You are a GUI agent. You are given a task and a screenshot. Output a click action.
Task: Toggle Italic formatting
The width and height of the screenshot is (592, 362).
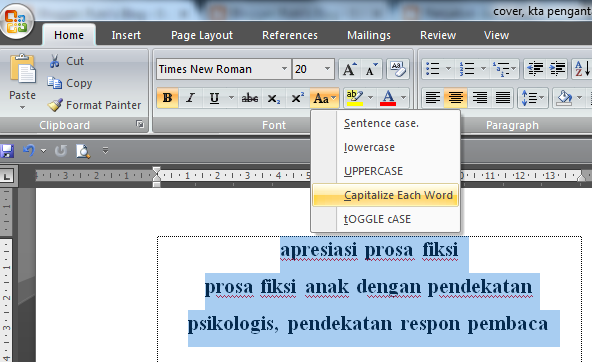pyautogui.click(x=191, y=99)
